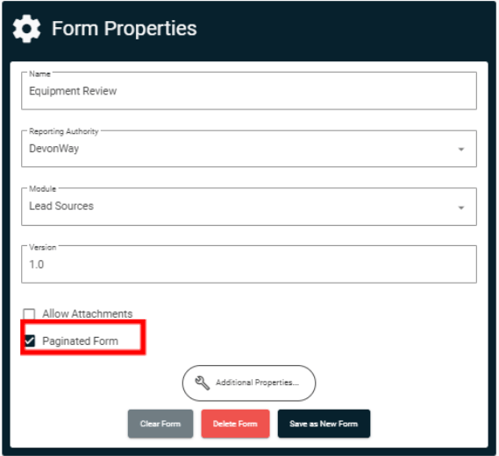Click the Reporting Authority dropdown arrow
Screen dimensions: 499x456
461,149
